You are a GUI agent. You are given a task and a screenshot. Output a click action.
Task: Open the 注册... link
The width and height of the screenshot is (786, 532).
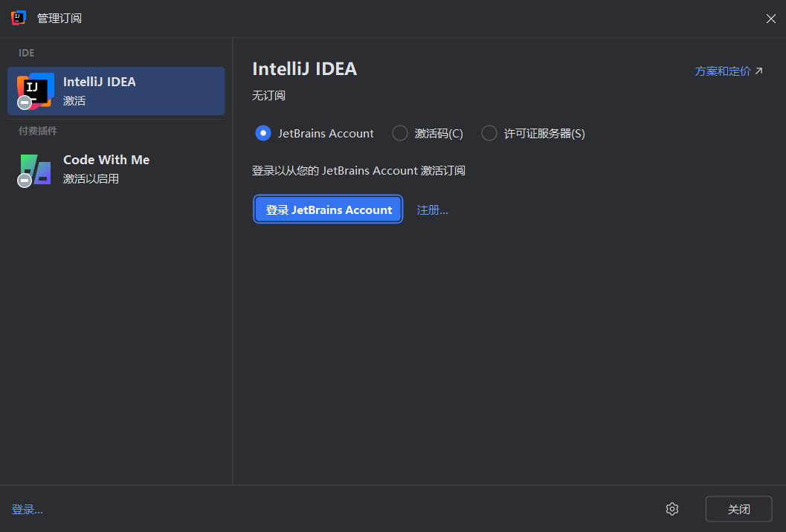point(432,210)
